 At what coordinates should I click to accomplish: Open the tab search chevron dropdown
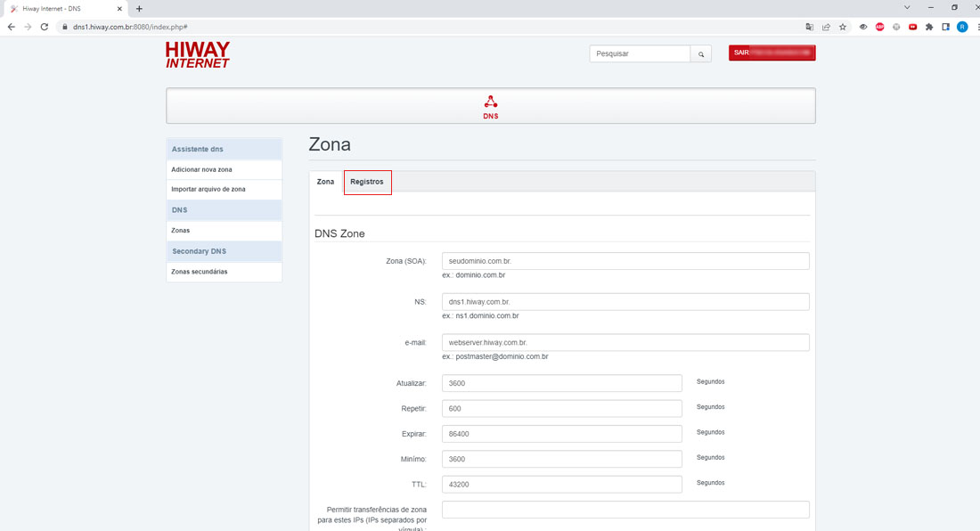907,8
